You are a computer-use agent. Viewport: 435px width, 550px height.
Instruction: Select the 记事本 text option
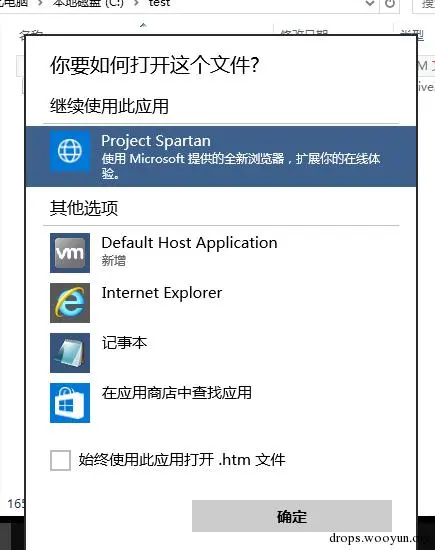[x=124, y=343]
